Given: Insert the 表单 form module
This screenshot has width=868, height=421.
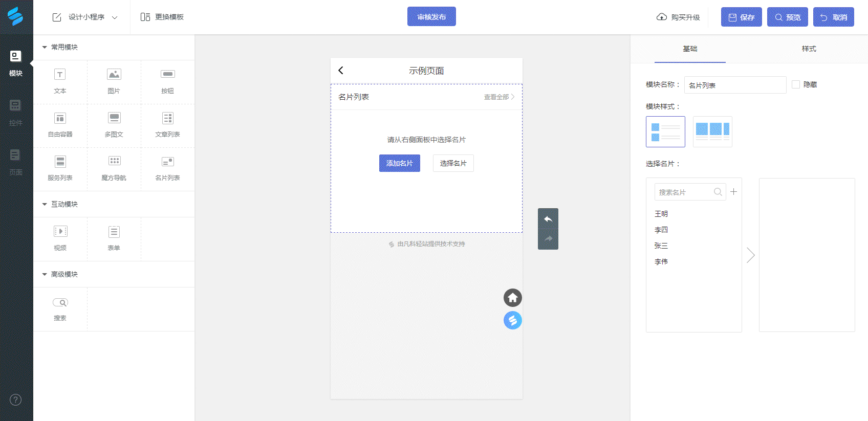Looking at the screenshot, I should point(114,239).
